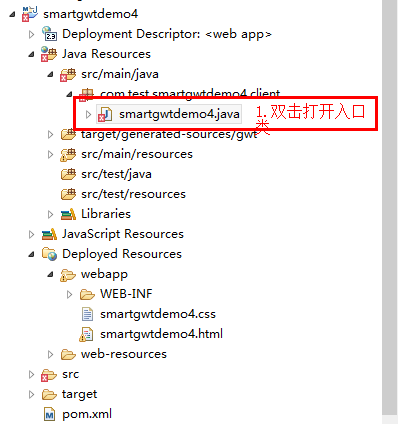The image size is (398, 424).
Task: Click the pom.xml Maven file icon
Action: pos(50,414)
